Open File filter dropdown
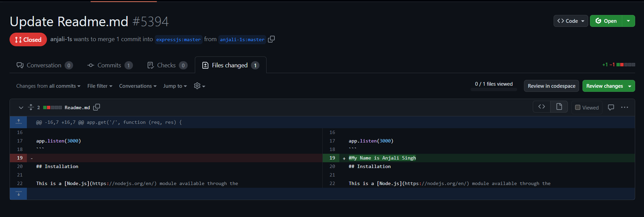 [100, 86]
